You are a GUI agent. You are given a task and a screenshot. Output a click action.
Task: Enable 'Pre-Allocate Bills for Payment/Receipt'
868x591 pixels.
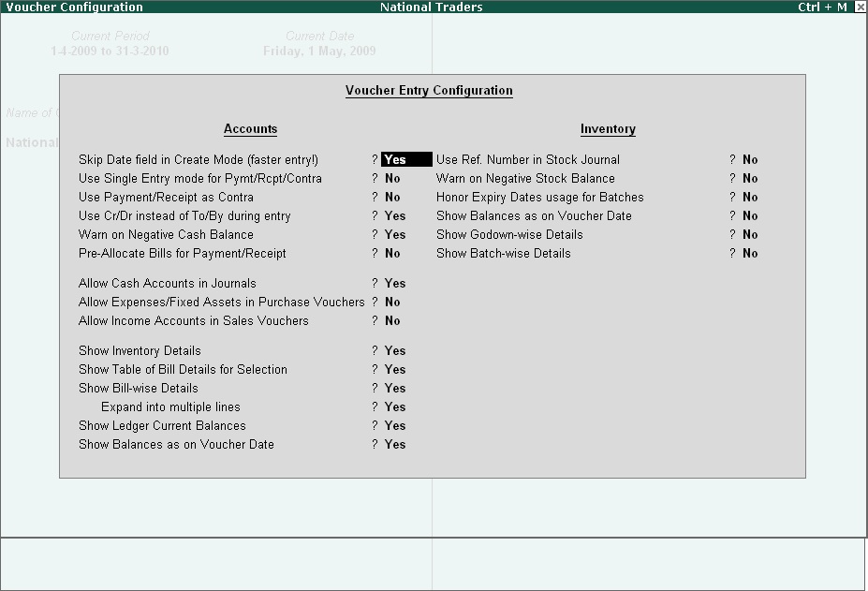[392, 253]
